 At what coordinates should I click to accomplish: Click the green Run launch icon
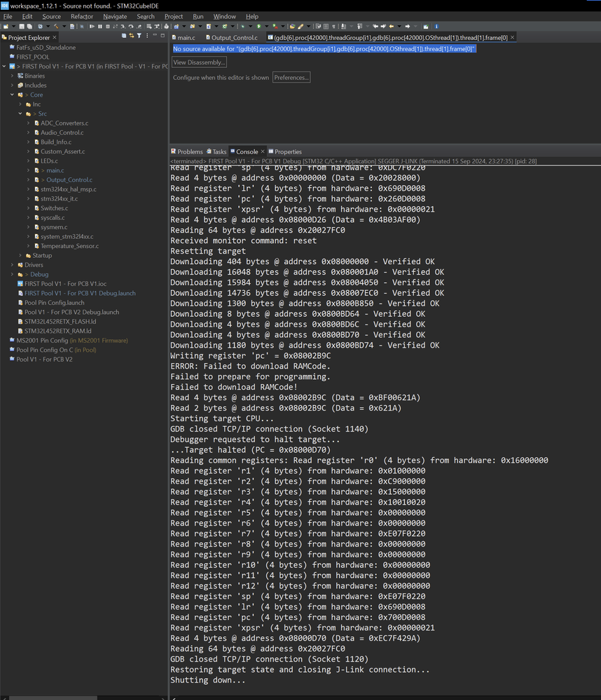click(x=258, y=27)
